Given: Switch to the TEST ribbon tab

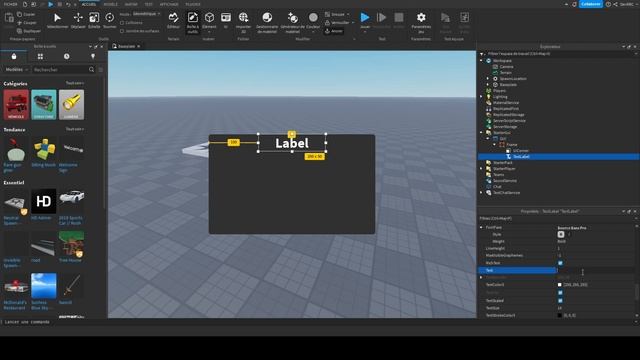Looking at the screenshot, I should 149,4.
